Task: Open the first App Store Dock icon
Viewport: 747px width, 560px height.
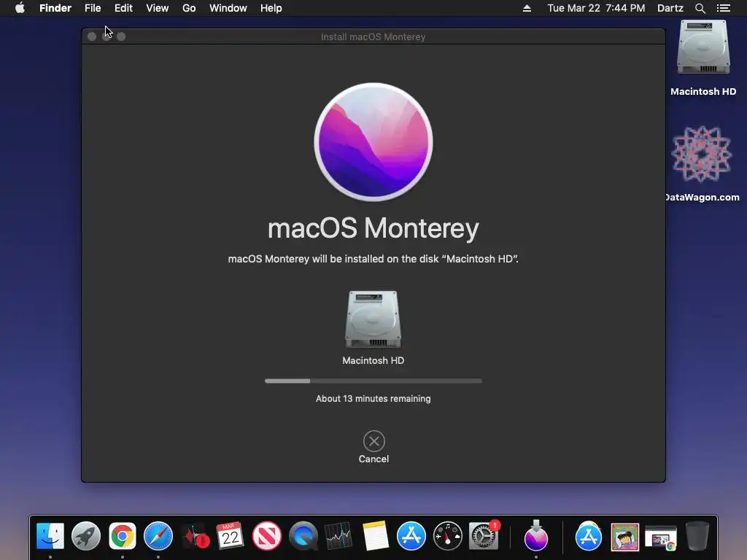Action: point(411,536)
